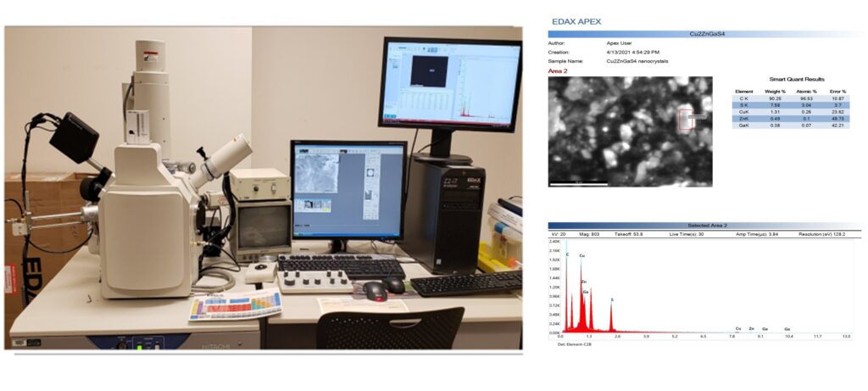
Task: Click the Atomic % column header
Action: click(x=808, y=90)
